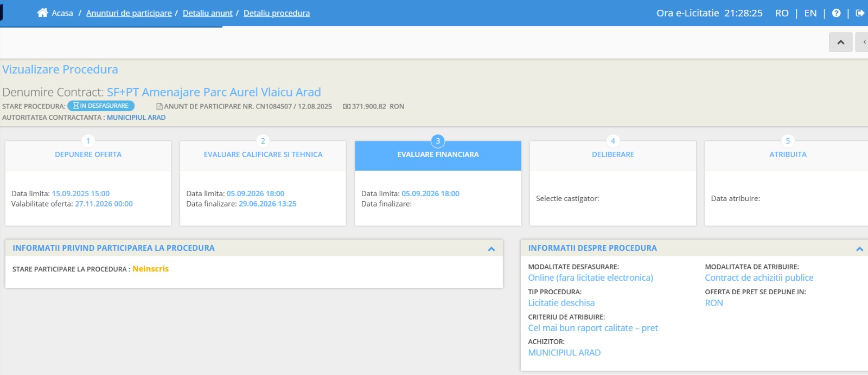Screen dimensions: 868x375
Task: Select the Evaluare Financiara stage
Action: pyautogui.click(x=438, y=155)
